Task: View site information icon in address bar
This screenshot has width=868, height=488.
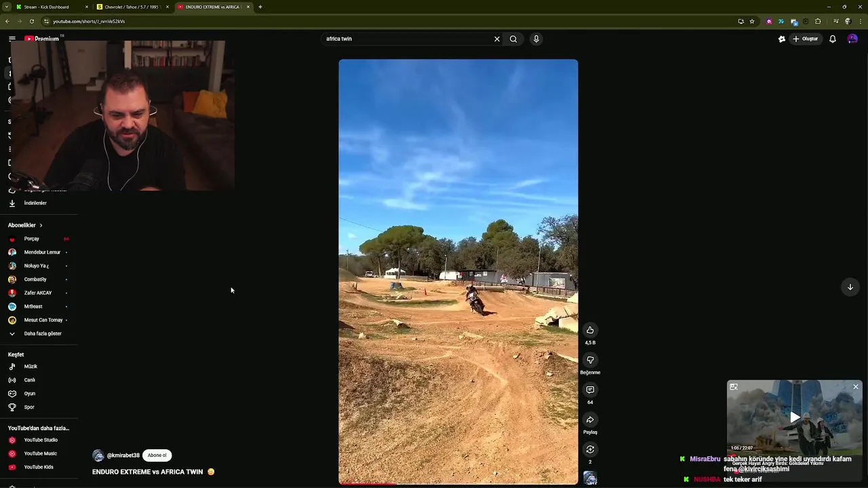Action: coord(46,21)
